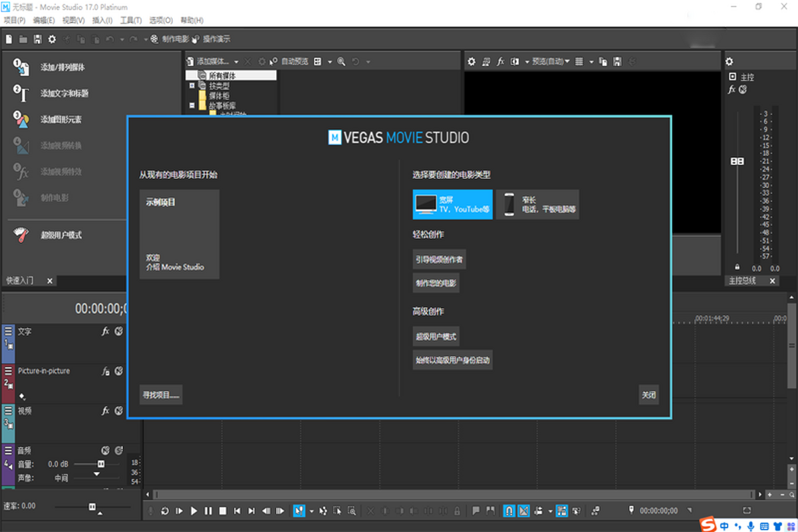Click the 添加文字和标题 text icon

point(21,94)
